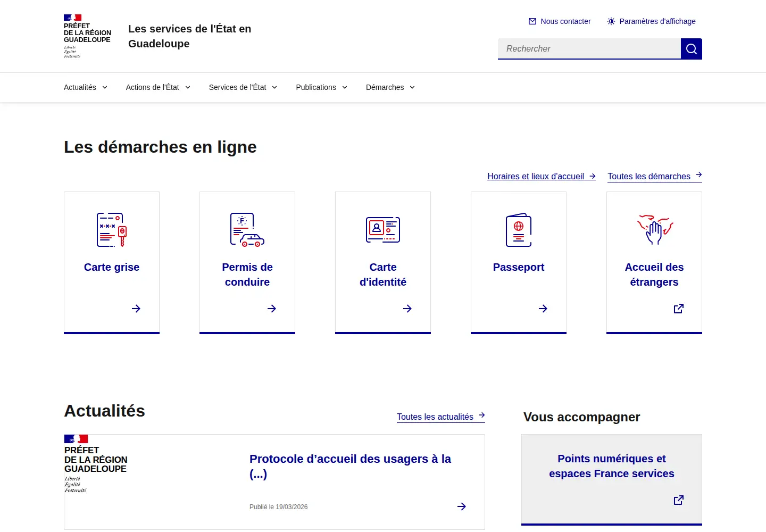Click the arrow on the Passeport card
Image resolution: width=766 pixels, height=532 pixels.
pos(543,309)
